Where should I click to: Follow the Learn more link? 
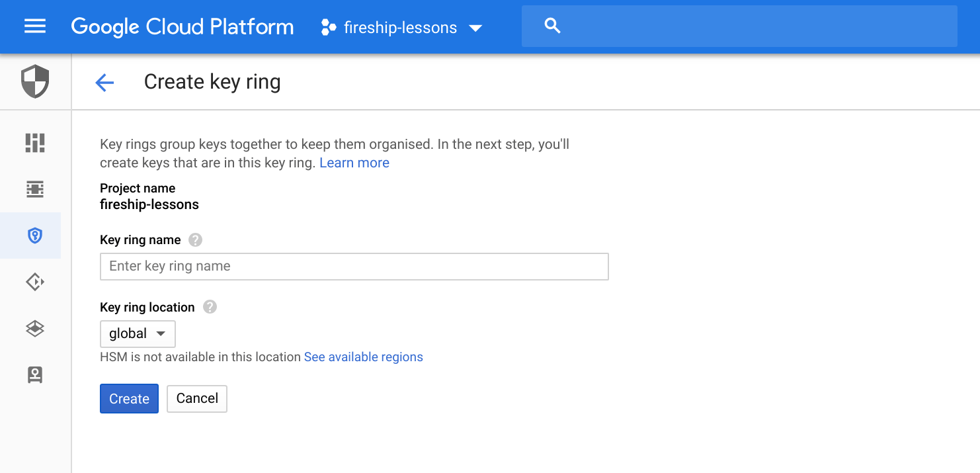[354, 163]
